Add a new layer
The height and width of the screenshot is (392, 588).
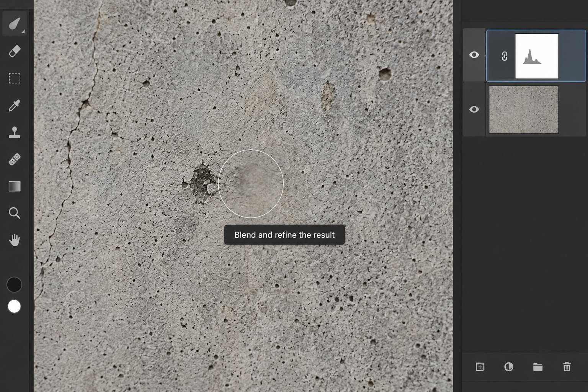[x=480, y=367]
